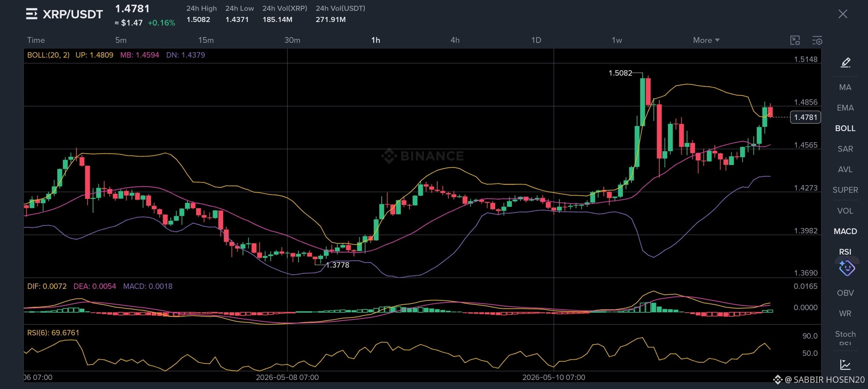
Task: Switch to the 1D interval
Action: (x=536, y=40)
